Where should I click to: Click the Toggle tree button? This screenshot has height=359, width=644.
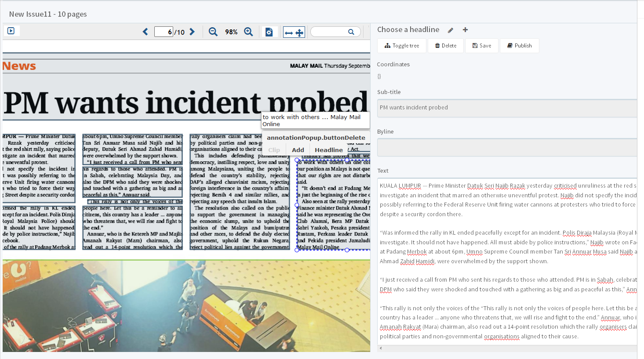point(402,46)
